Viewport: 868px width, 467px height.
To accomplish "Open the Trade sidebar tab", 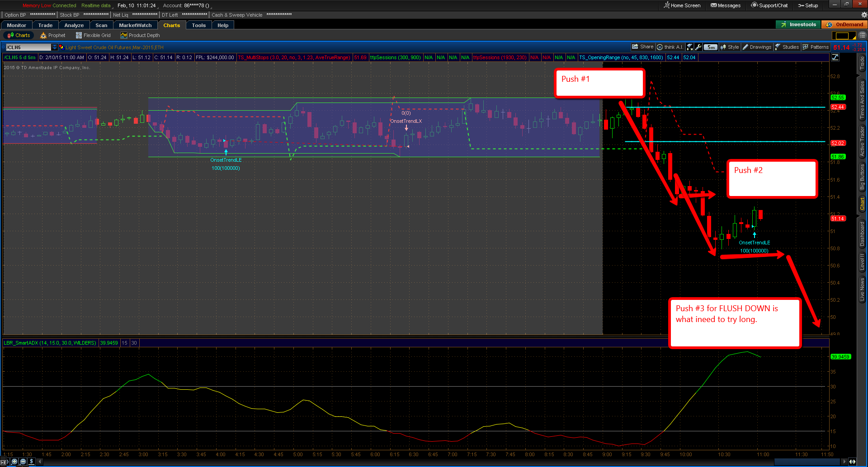I will coord(862,63).
